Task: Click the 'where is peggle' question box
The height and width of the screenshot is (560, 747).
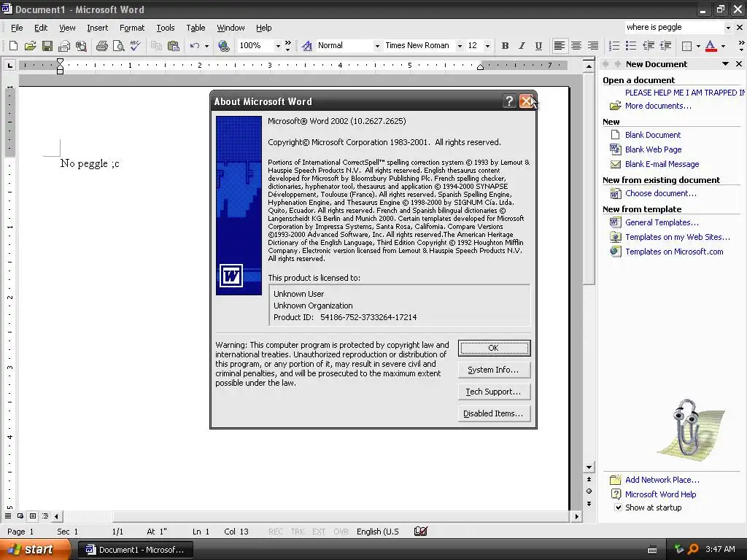Action: [673, 28]
